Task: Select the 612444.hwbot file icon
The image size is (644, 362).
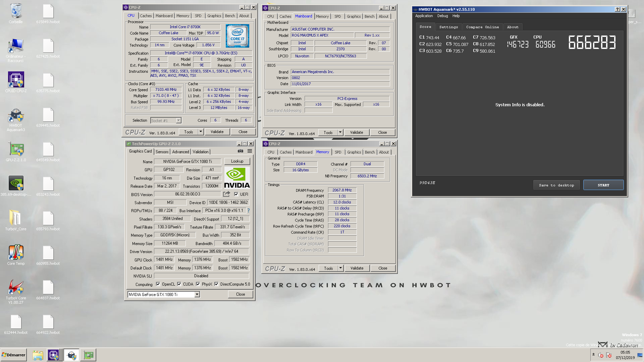Action: coord(16,324)
